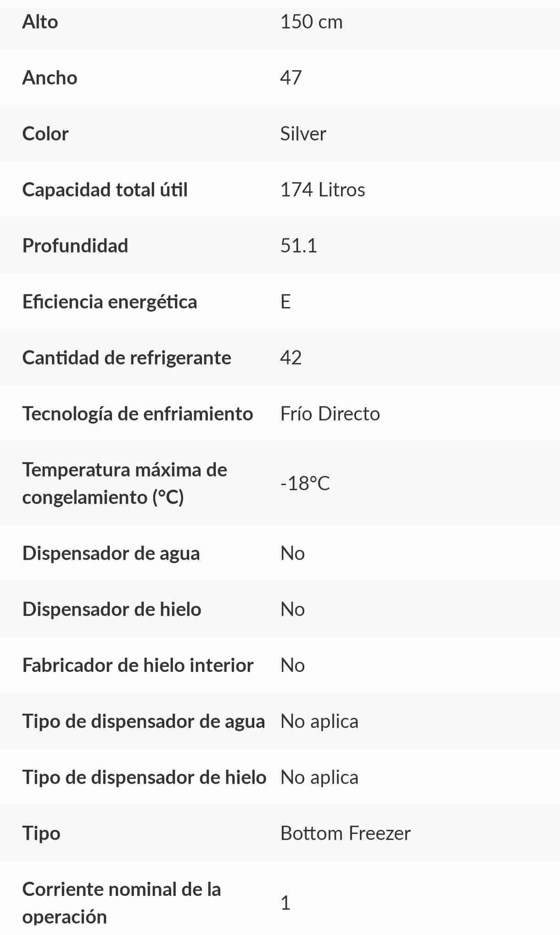Click the 'Tecnología de enfriamiento' label
Viewport: 560px width, 935px height.
click(137, 414)
